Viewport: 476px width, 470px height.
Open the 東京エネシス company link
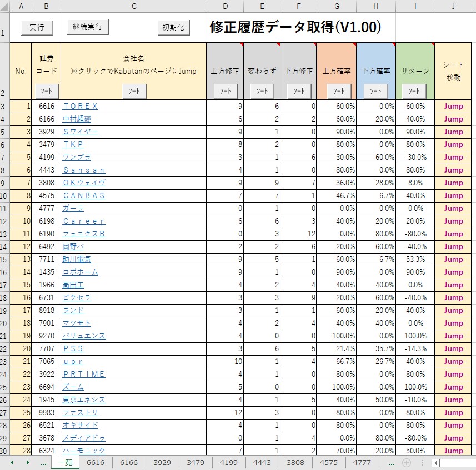84,400
